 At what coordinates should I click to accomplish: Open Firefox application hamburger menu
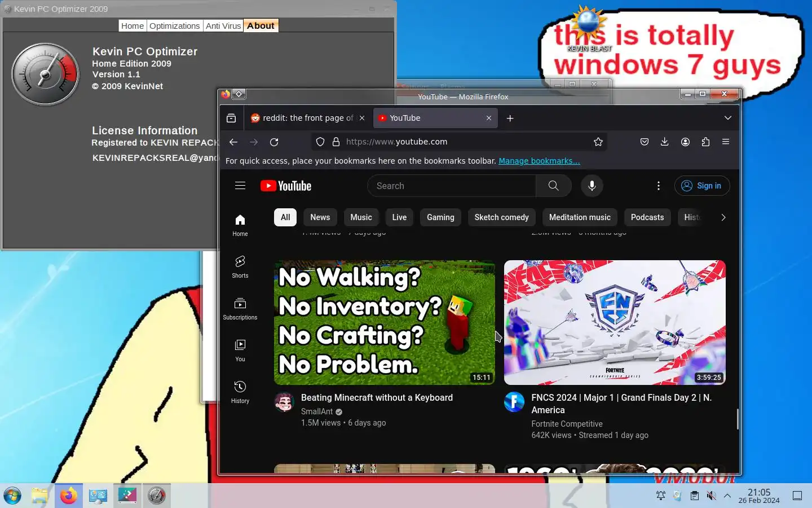click(x=726, y=142)
